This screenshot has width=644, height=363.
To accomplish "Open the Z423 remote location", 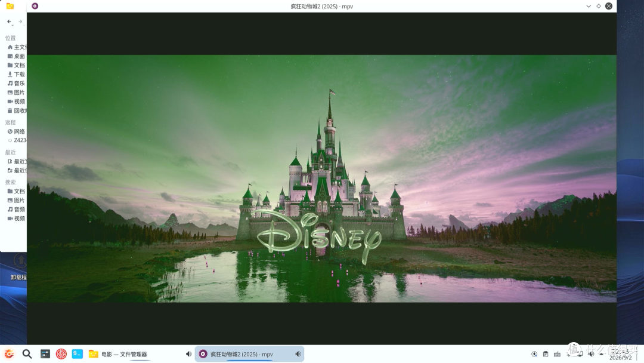I will 17,140.
